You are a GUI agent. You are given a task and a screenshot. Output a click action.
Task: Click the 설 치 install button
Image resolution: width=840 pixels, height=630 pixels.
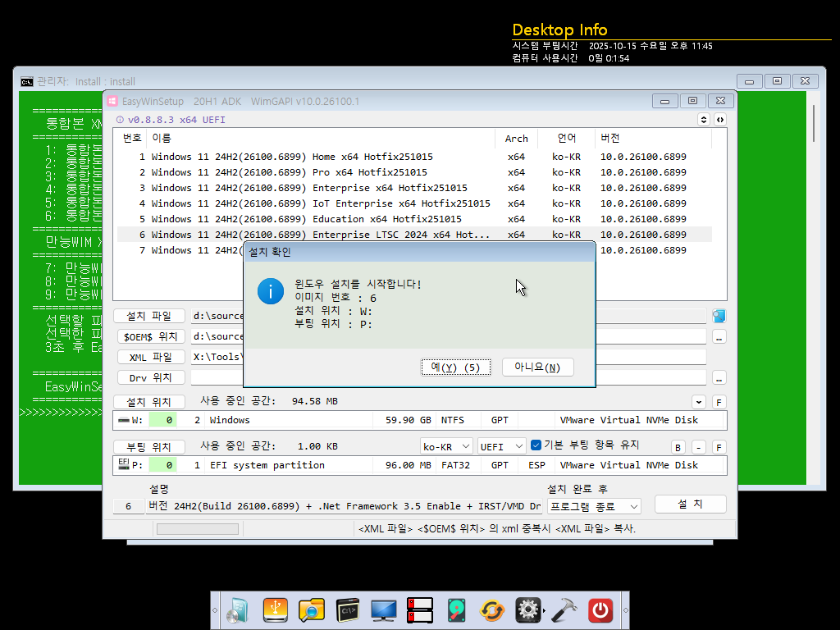click(691, 504)
